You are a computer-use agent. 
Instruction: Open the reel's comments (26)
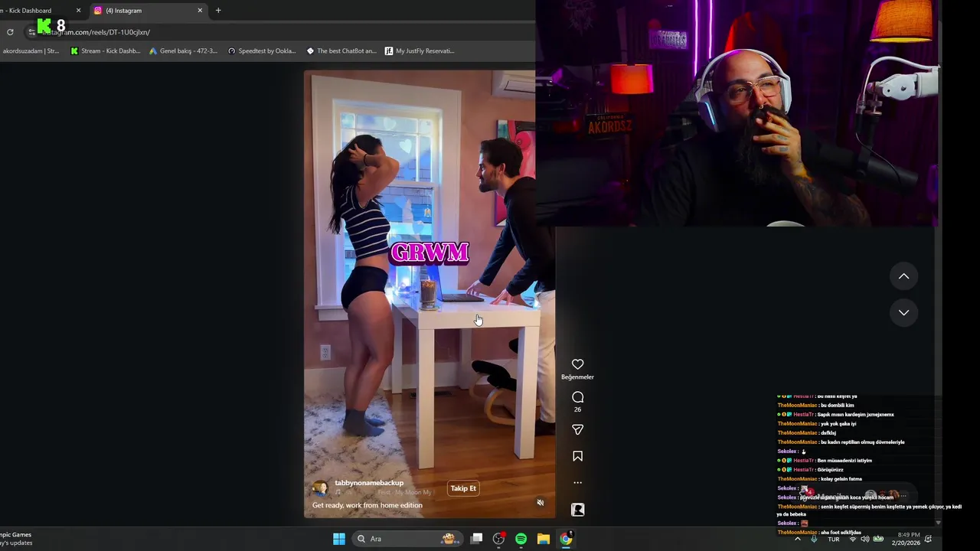coord(577,397)
